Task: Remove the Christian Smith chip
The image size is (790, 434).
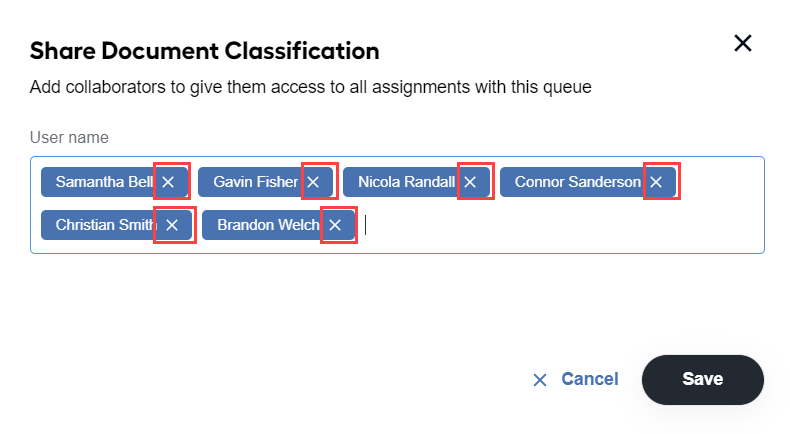Action: (x=172, y=225)
